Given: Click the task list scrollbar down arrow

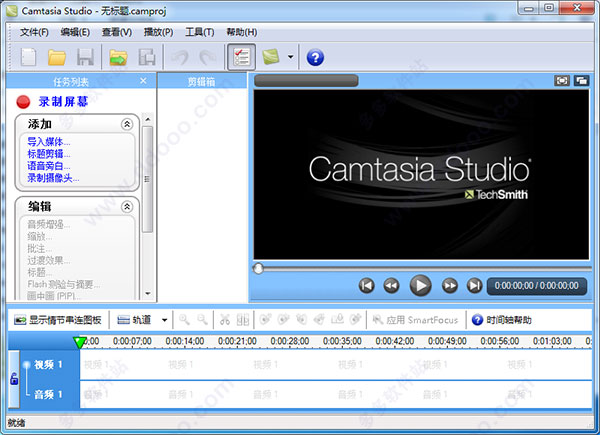Looking at the screenshot, I should click(148, 294).
